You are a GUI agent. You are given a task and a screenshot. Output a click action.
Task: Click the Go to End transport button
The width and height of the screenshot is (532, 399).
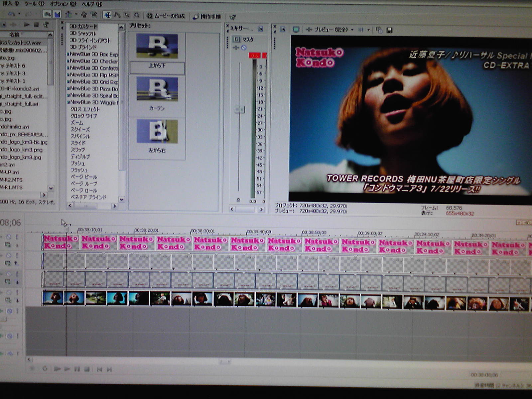[x=109, y=369]
